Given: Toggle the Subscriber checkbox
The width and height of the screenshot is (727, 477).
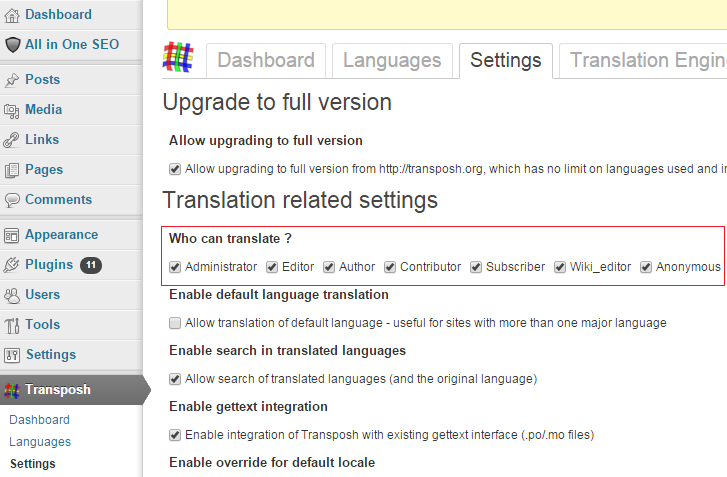Looking at the screenshot, I should click(477, 267).
